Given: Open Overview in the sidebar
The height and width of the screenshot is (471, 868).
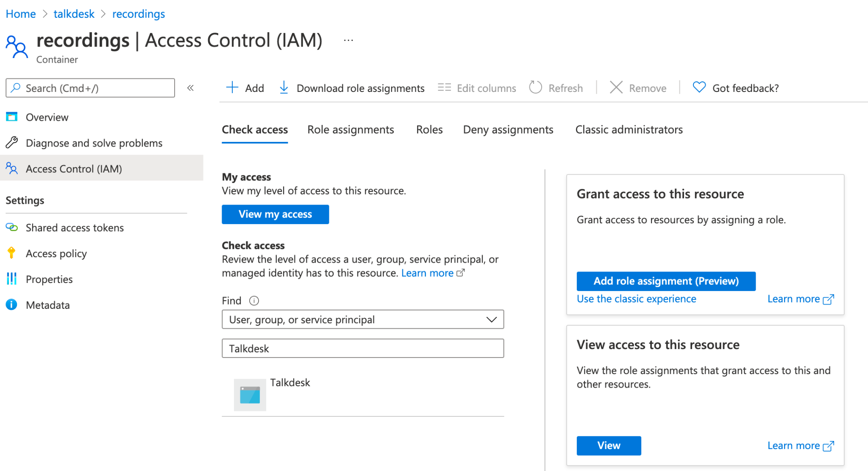Looking at the screenshot, I should click(x=102, y=117).
